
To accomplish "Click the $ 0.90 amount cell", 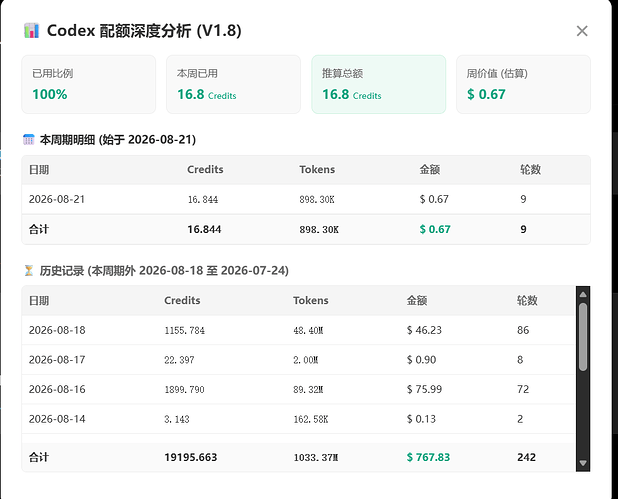I will [421, 360].
